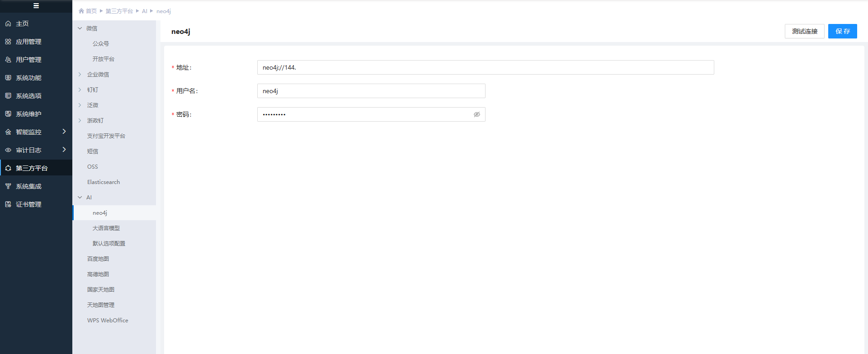
Task: Expand the 智能监控 submenu arrow
Action: pyautogui.click(x=64, y=132)
